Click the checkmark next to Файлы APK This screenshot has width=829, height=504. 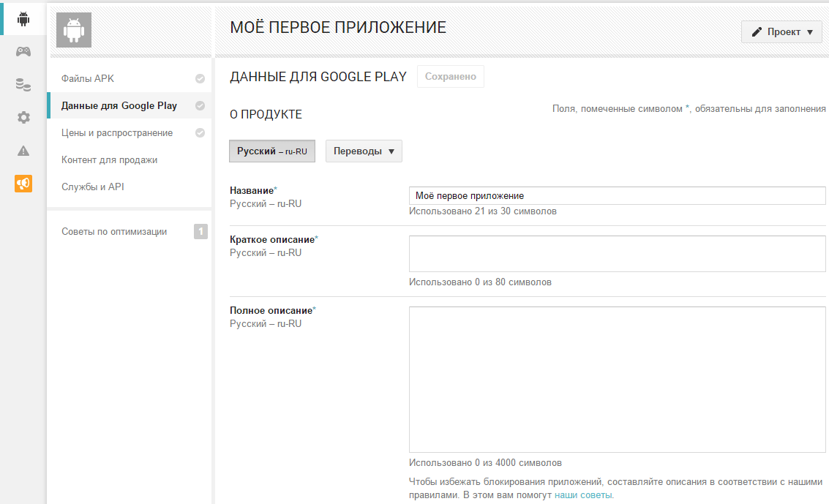[200, 79]
